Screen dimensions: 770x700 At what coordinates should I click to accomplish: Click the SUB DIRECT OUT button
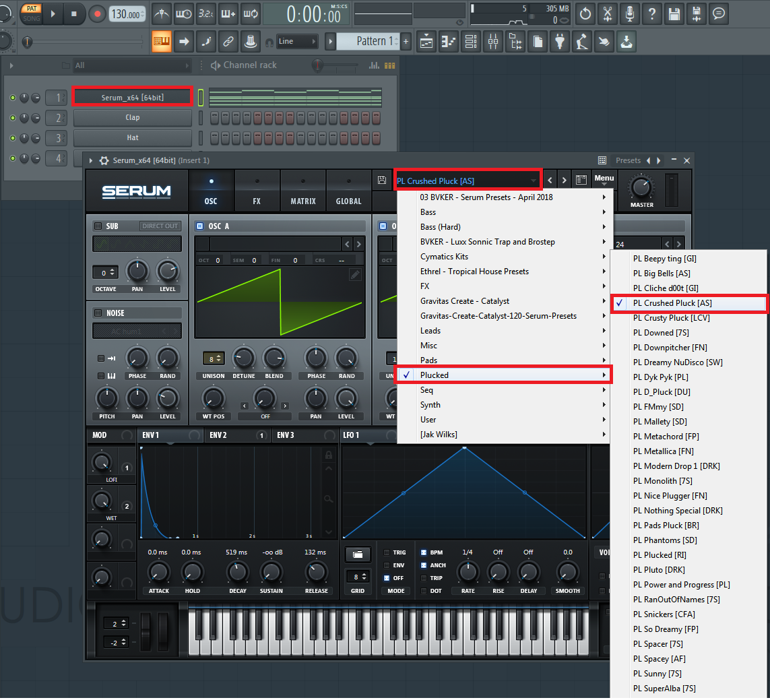[x=160, y=226]
